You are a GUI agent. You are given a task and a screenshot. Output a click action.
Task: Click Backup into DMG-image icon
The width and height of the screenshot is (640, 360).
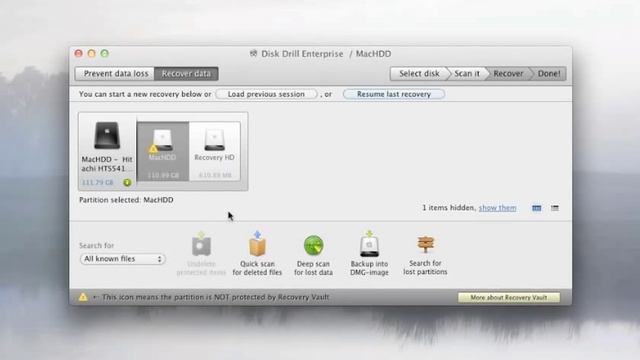[369, 244]
